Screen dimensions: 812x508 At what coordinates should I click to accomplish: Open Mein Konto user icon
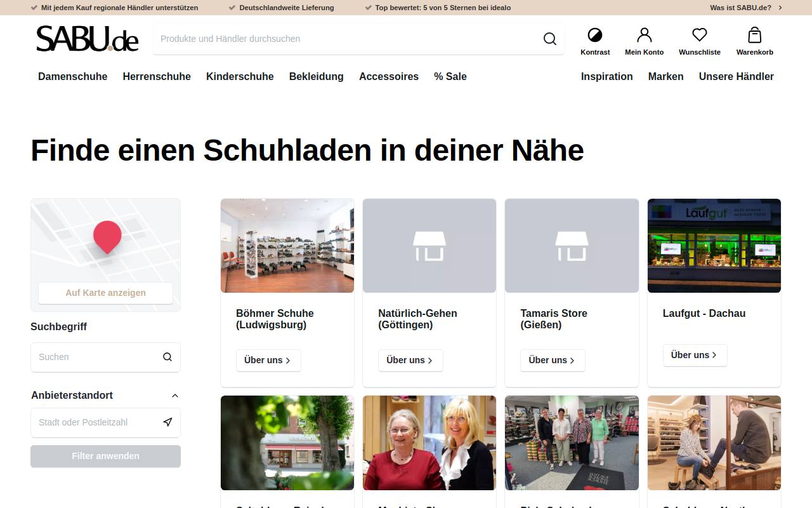[645, 35]
